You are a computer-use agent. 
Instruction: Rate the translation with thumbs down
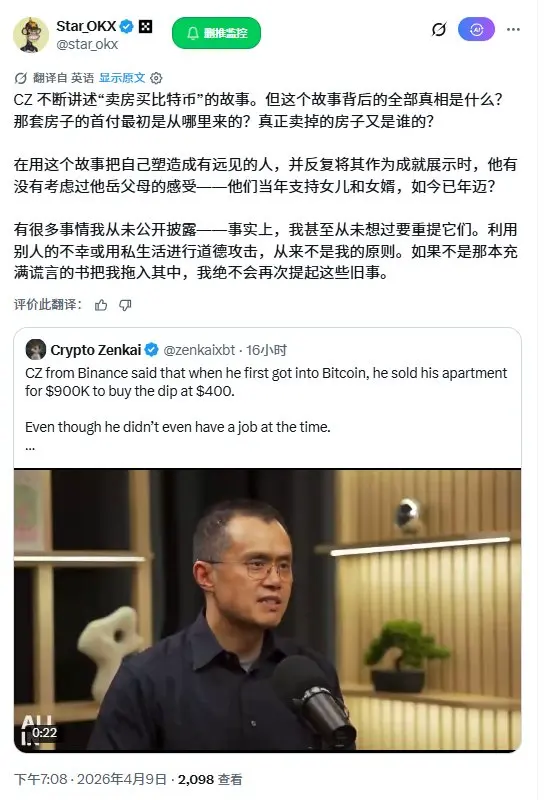pos(125,305)
